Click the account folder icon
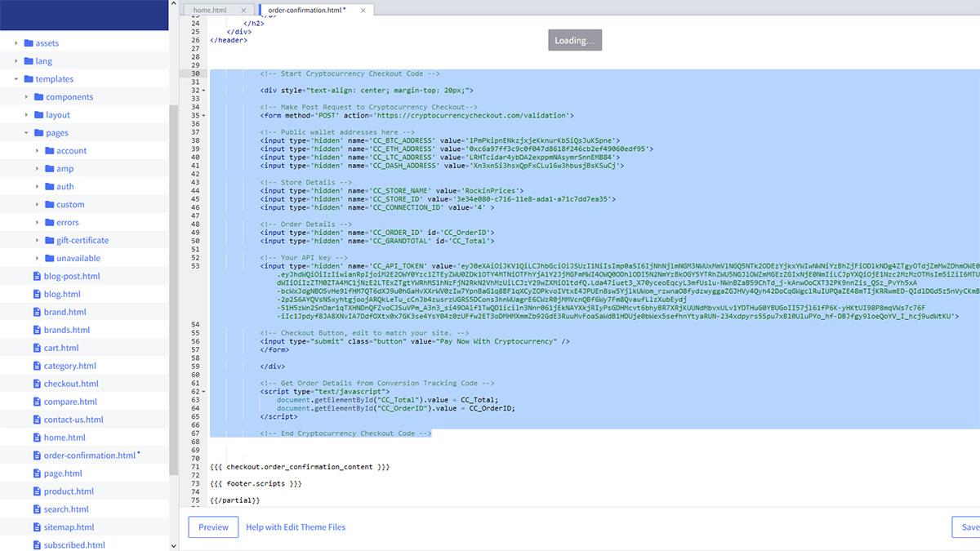 [50, 151]
